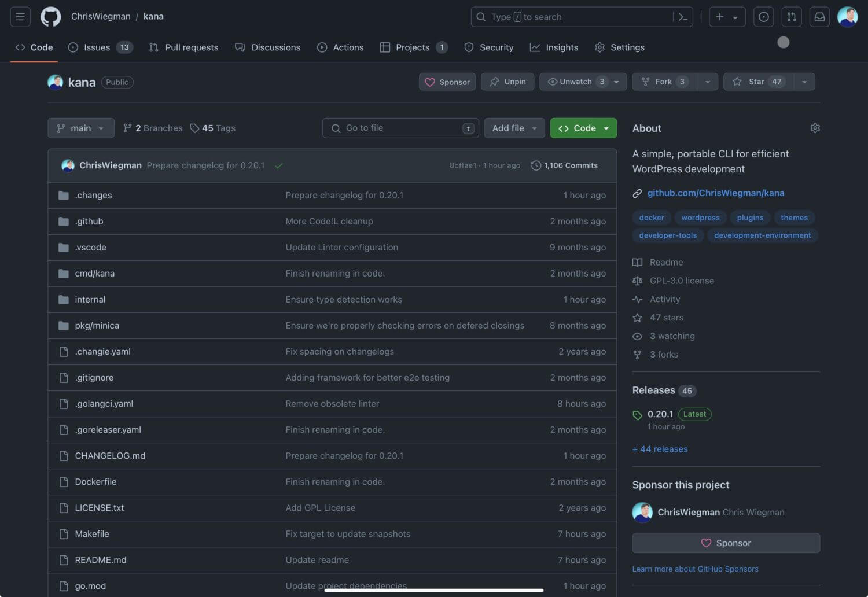
Task: Open commit hash 8cffae1
Action: coord(463,165)
